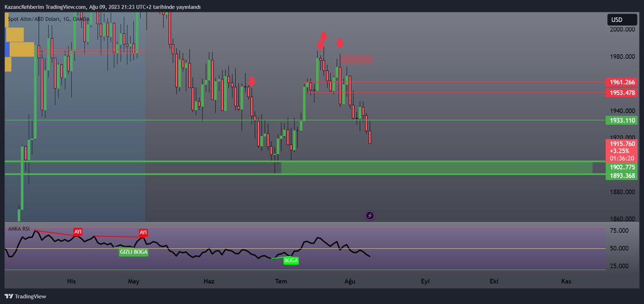Click the 1860.000 price axis tick

click(x=623, y=219)
